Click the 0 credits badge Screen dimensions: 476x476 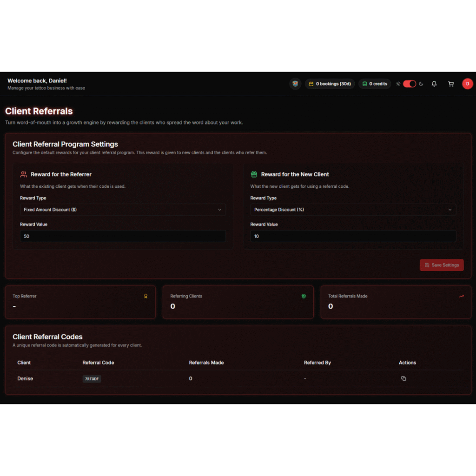(375, 84)
